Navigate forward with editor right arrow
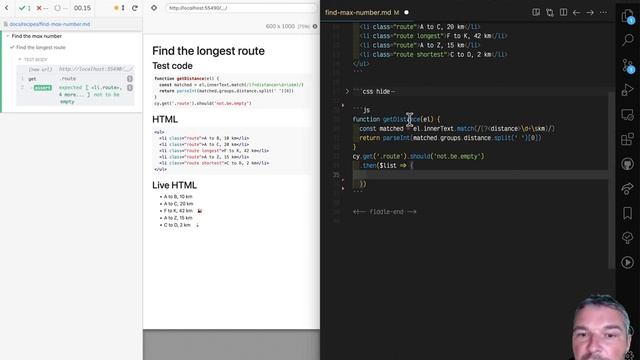This screenshot has height=360, width=640. point(590,13)
